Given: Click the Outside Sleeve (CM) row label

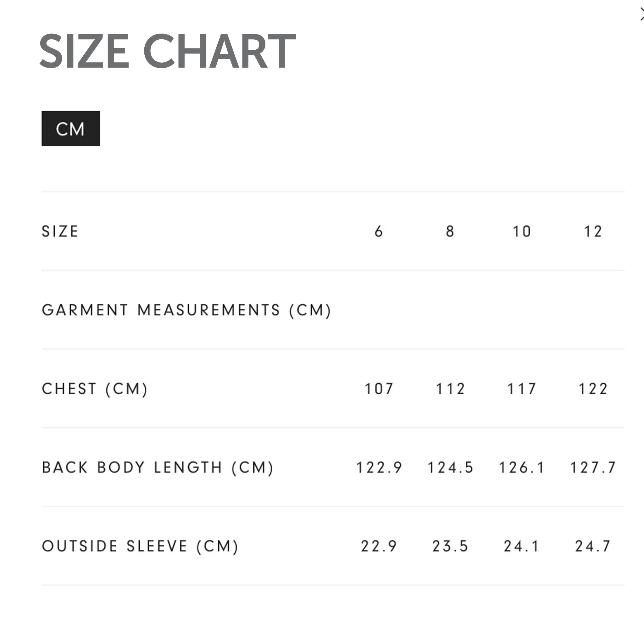Looking at the screenshot, I should click(140, 546).
